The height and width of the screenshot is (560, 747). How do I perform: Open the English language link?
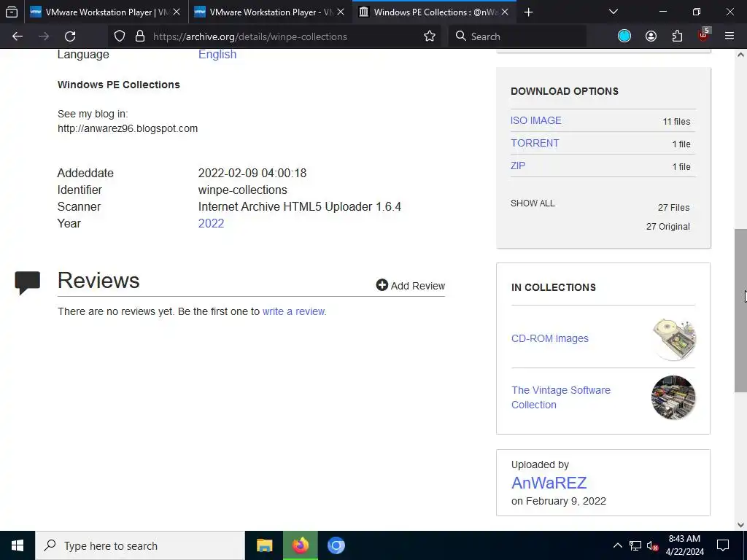pyautogui.click(x=217, y=54)
